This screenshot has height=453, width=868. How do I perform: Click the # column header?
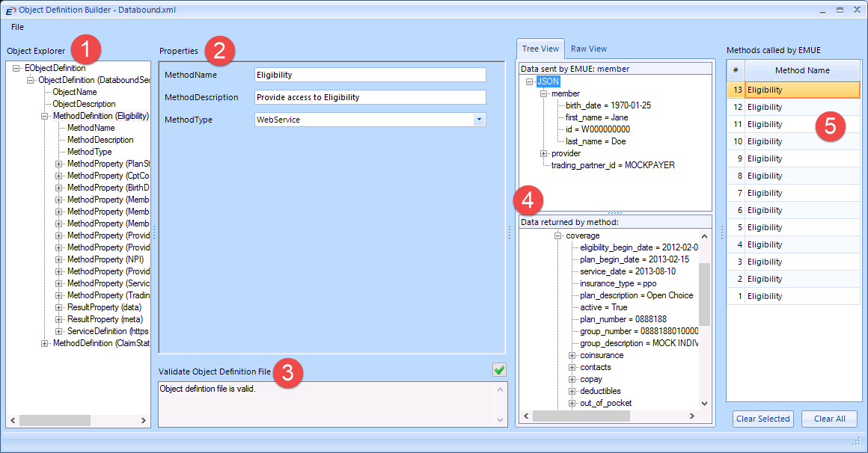pyautogui.click(x=736, y=70)
